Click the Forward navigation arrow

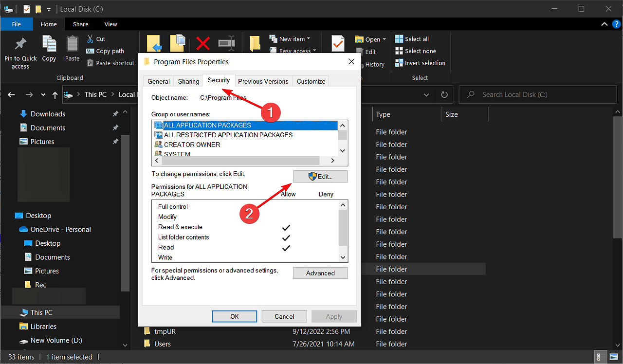tap(29, 94)
